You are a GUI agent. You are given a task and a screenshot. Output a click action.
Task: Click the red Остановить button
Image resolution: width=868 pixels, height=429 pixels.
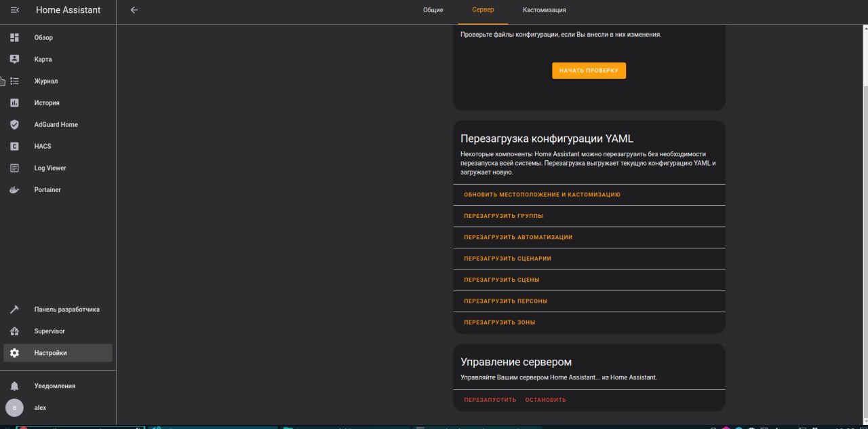pyautogui.click(x=545, y=400)
